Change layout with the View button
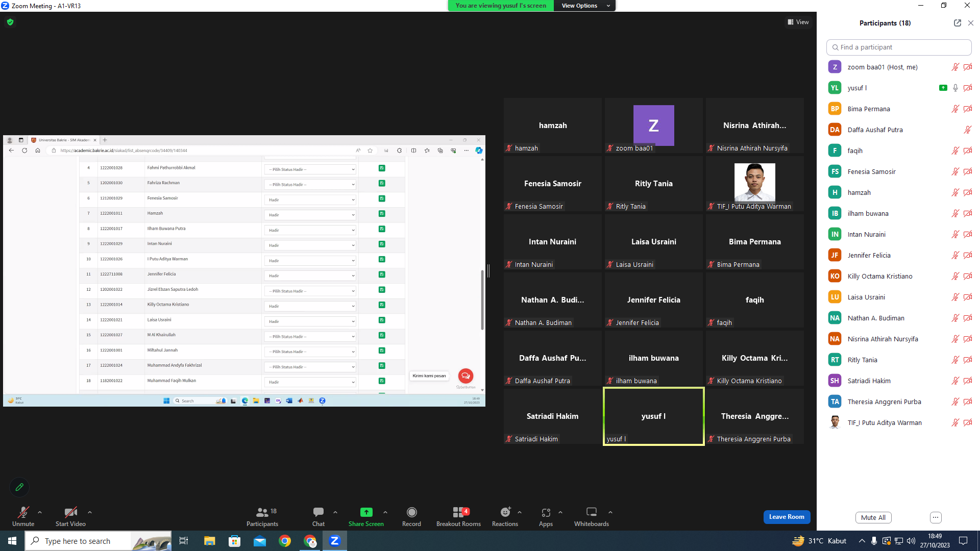980x551 pixels. click(798, 22)
